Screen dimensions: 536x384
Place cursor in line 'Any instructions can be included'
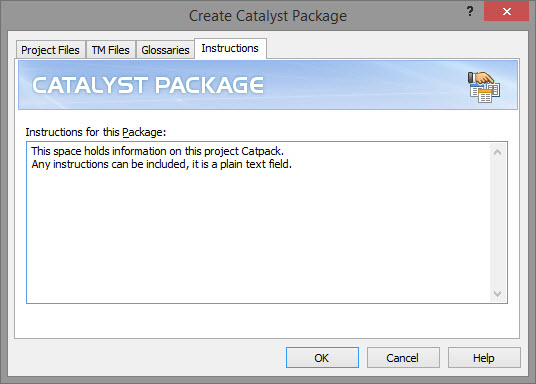tap(161, 164)
